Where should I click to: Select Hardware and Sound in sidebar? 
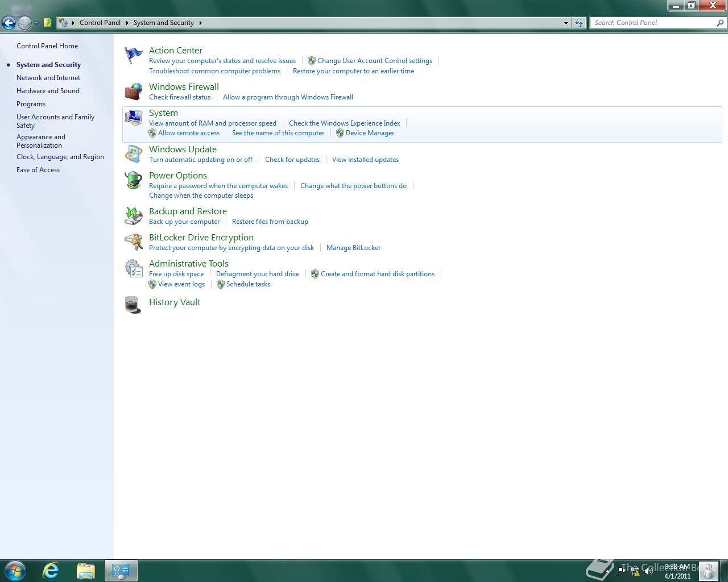(48, 91)
